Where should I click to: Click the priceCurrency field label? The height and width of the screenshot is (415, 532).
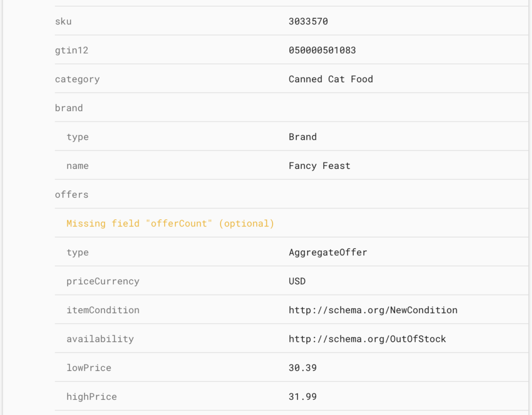(103, 282)
